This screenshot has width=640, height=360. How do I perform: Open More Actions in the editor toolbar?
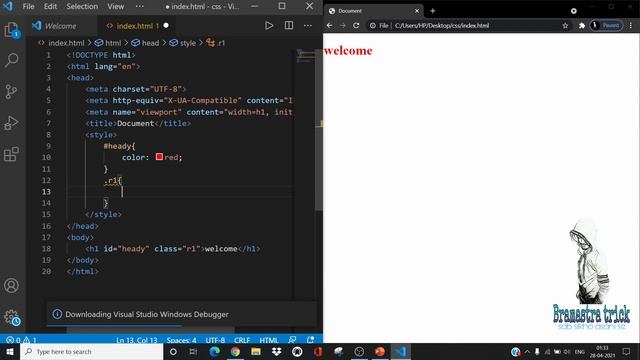pos(308,26)
